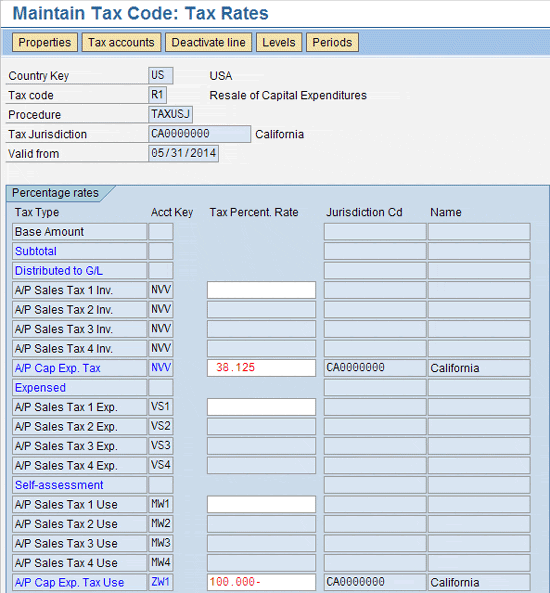Click the Tax accounts button
This screenshot has width=550, height=593.
[121, 42]
